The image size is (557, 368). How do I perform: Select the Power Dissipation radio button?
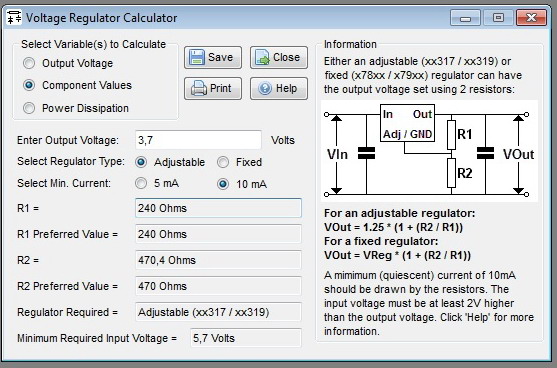point(29,108)
